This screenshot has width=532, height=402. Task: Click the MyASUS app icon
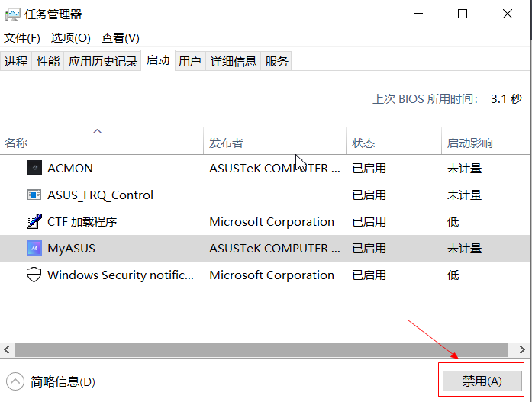34,248
